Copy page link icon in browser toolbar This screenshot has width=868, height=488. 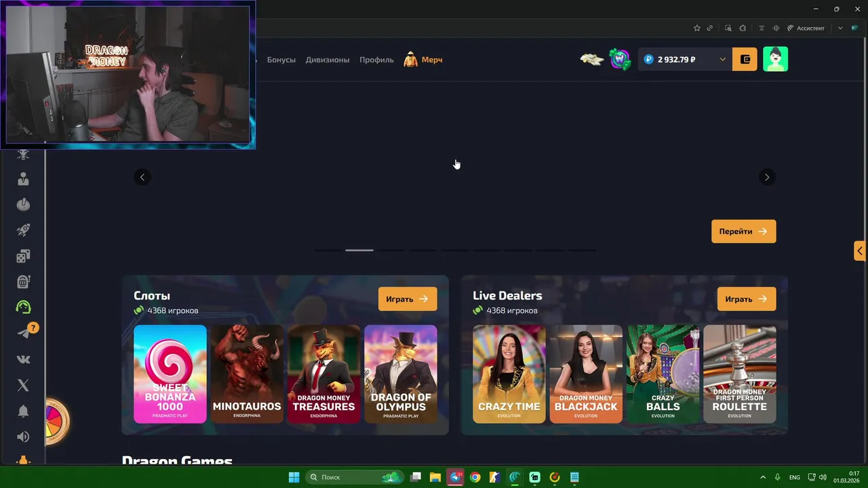click(x=710, y=28)
